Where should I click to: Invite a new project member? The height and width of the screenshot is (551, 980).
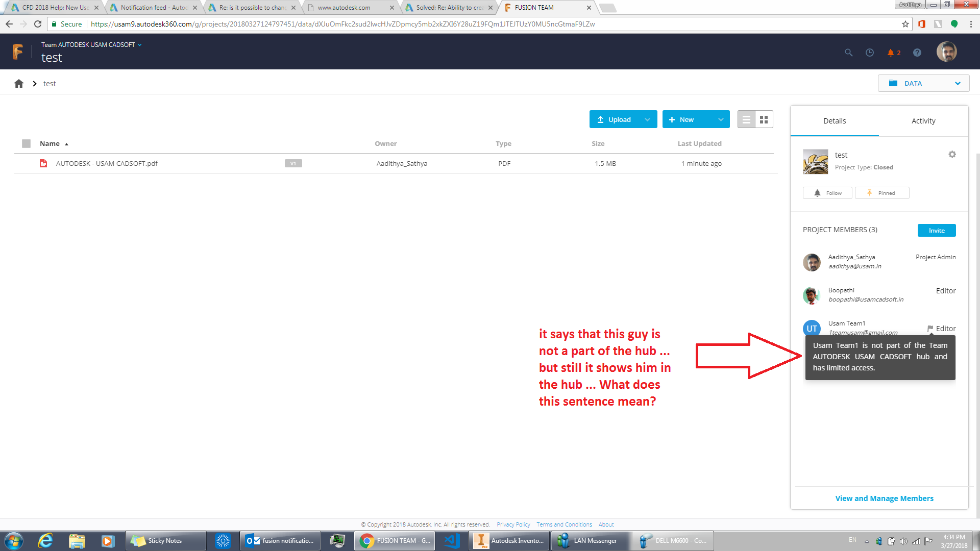tap(937, 230)
